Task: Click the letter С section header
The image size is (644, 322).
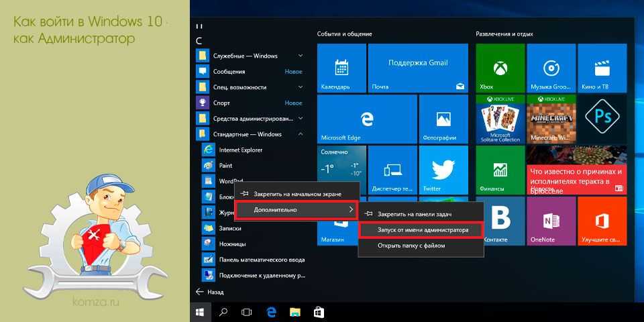Action: pyautogui.click(x=199, y=41)
